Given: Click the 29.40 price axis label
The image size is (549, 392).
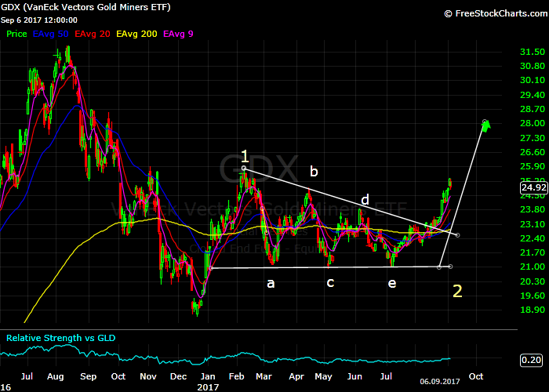Looking at the screenshot, I should coord(533,95).
